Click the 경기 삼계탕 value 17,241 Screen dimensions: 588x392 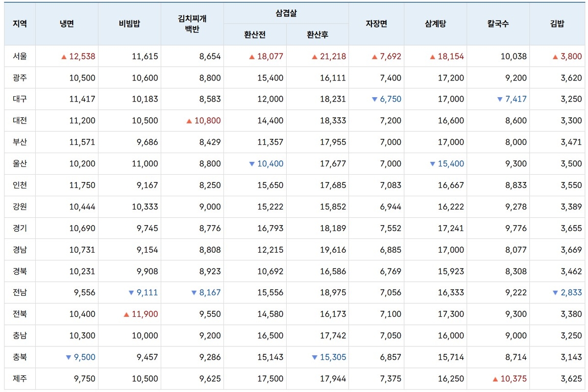451,229
